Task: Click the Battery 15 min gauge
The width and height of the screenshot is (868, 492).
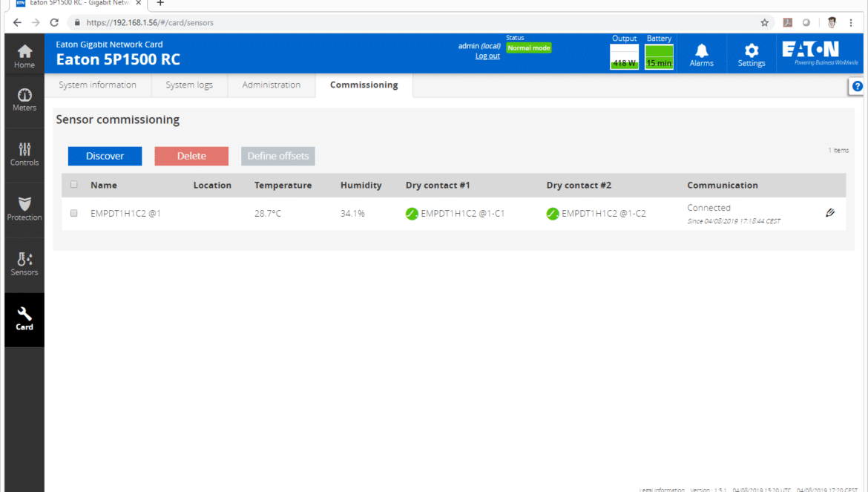Action: click(659, 57)
